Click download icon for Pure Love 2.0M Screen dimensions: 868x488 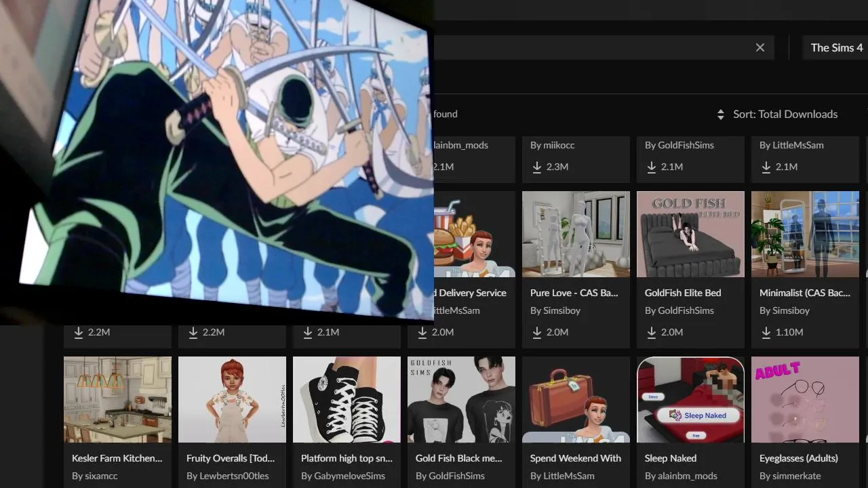pyautogui.click(x=537, y=332)
